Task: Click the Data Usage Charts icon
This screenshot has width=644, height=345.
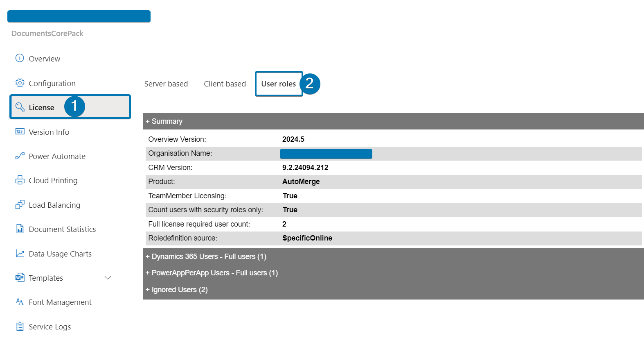Action: tap(20, 254)
